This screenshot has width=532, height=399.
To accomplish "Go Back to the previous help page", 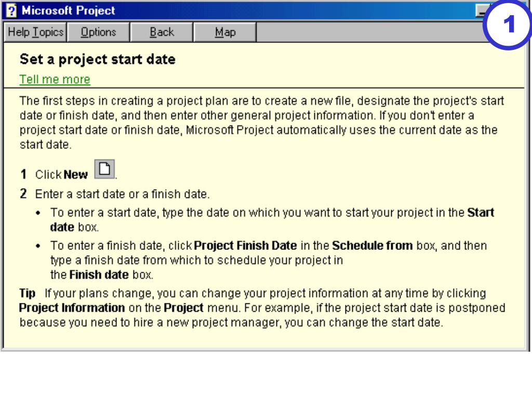I will pos(162,32).
